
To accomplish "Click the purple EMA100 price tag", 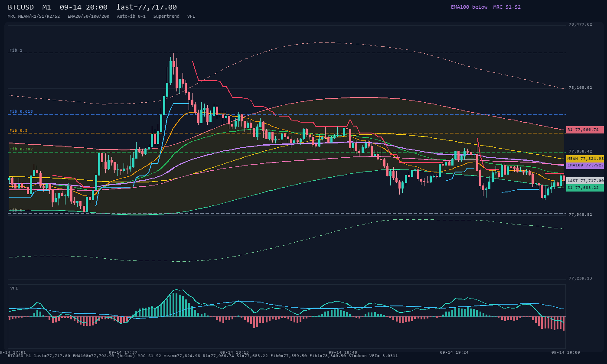I will 585,165.
